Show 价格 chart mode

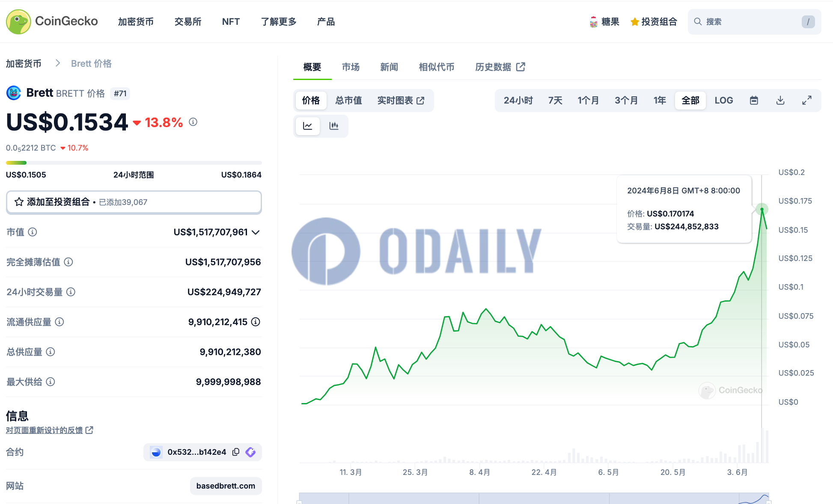[311, 101]
